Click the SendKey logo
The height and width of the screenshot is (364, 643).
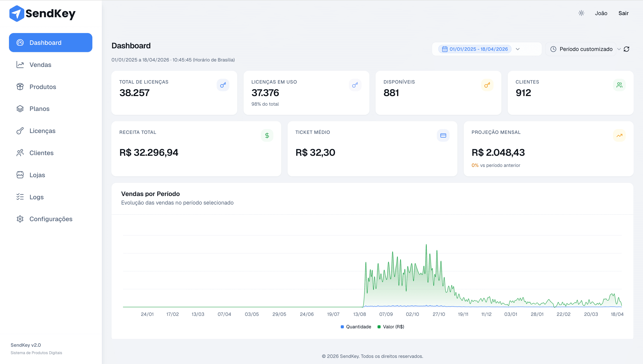(42, 13)
